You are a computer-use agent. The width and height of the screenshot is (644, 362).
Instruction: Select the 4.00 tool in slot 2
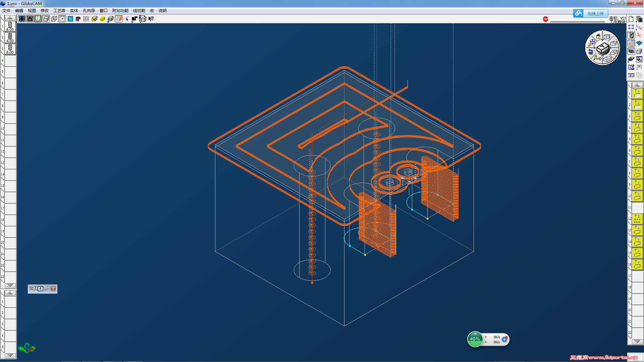(10, 38)
